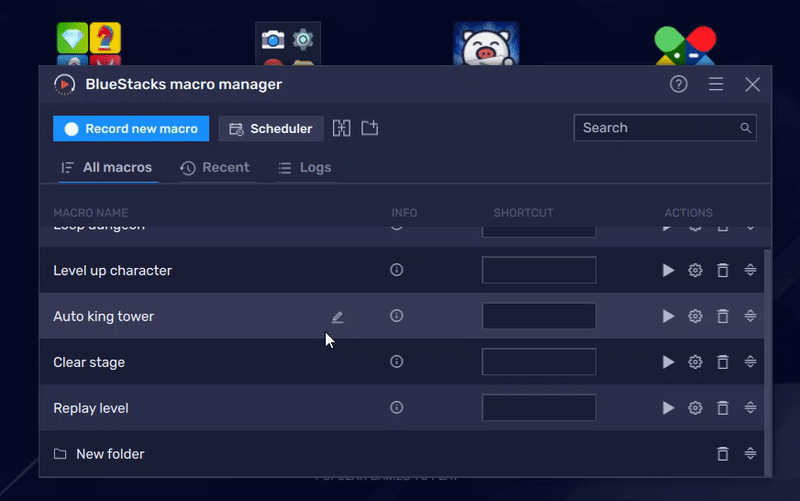The height and width of the screenshot is (501, 800).
Task: Open settings for Level up character
Action: (x=695, y=270)
